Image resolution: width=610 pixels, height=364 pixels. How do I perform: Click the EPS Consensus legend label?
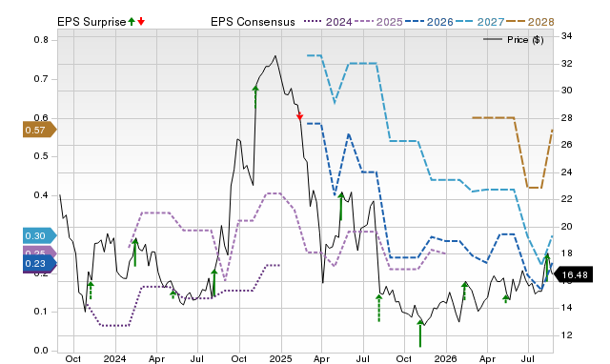pyautogui.click(x=253, y=22)
